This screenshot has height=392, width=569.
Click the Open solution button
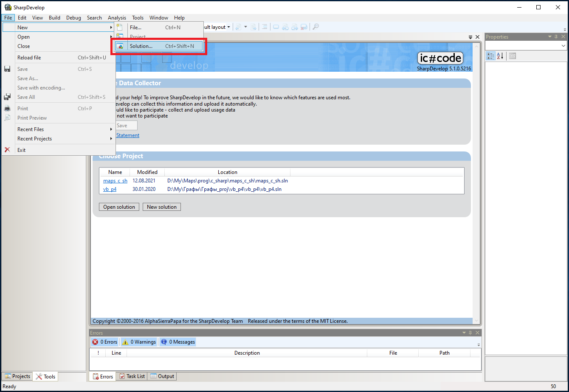tap(119, 207)
